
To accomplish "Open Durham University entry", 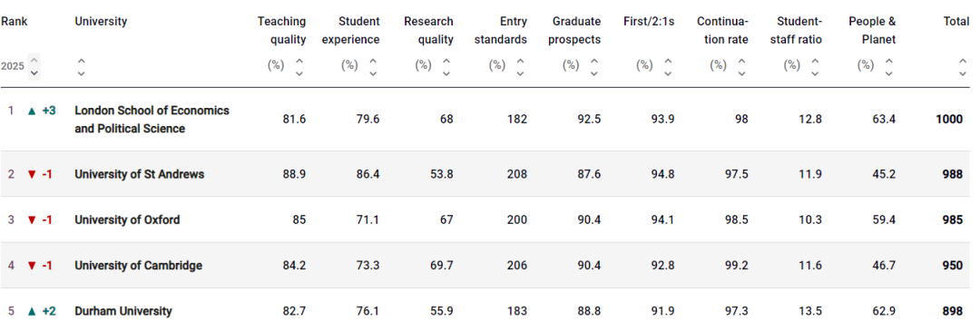I will tap(123, 311).
